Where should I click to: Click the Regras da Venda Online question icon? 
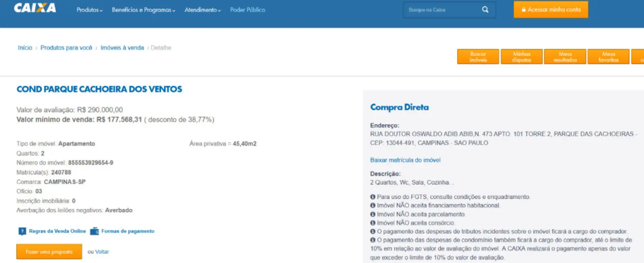[x=22, y=231]
